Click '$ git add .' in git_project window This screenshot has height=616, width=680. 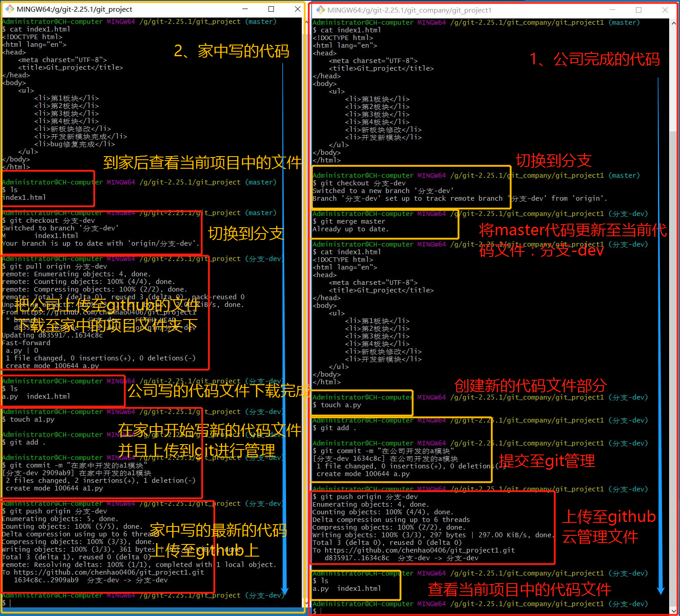pos(24,442)
